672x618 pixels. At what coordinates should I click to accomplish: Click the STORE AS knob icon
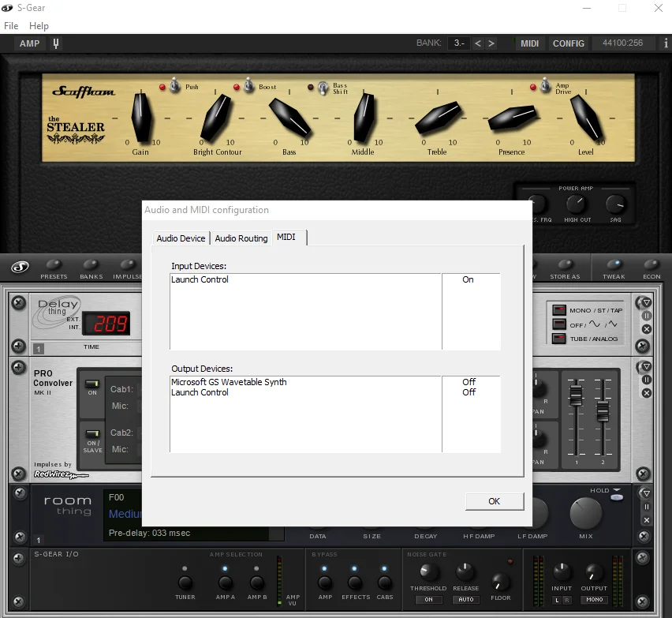[565, 264]
